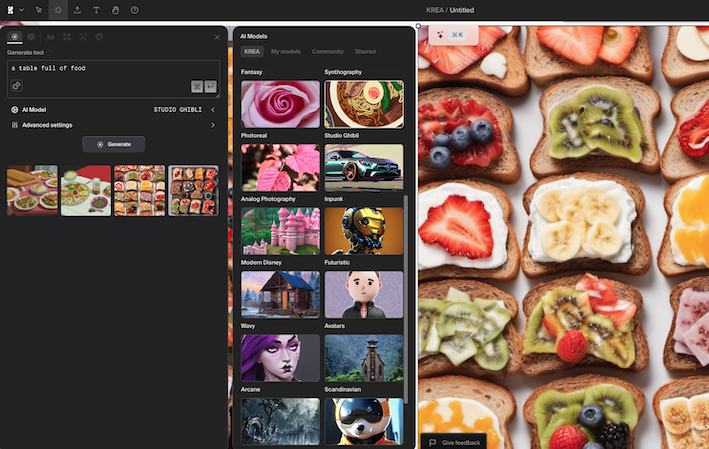Expand Advanced settings
The height and width of the screenshot is (449, 709).
pyautogui.click(x=213, y=125)
